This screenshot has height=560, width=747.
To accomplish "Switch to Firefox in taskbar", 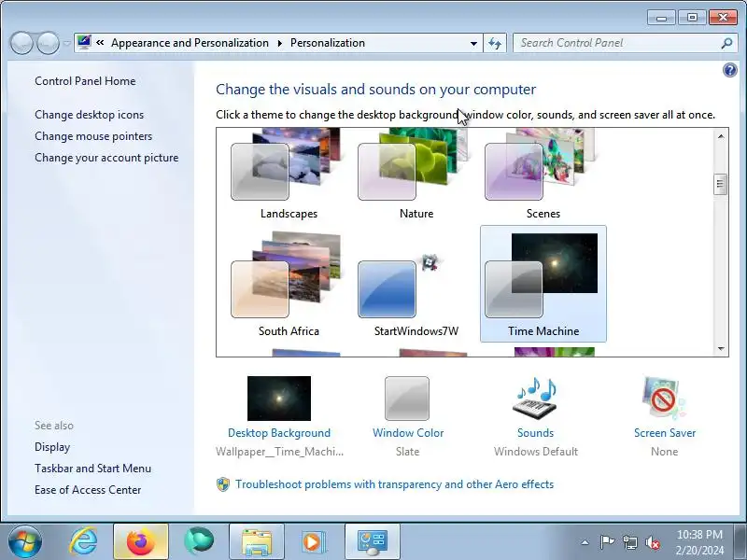I will [141, 542].
